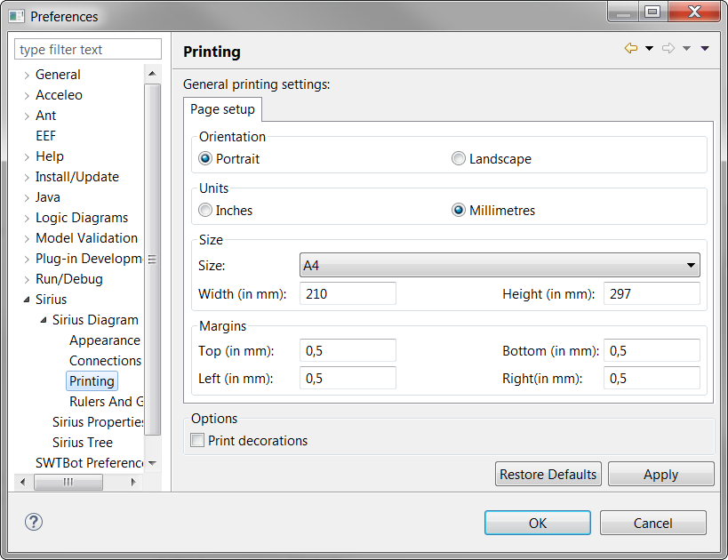Select Inches as the unit
The image size is (728, 560).
pyautogui.click(x=206, y=211)
